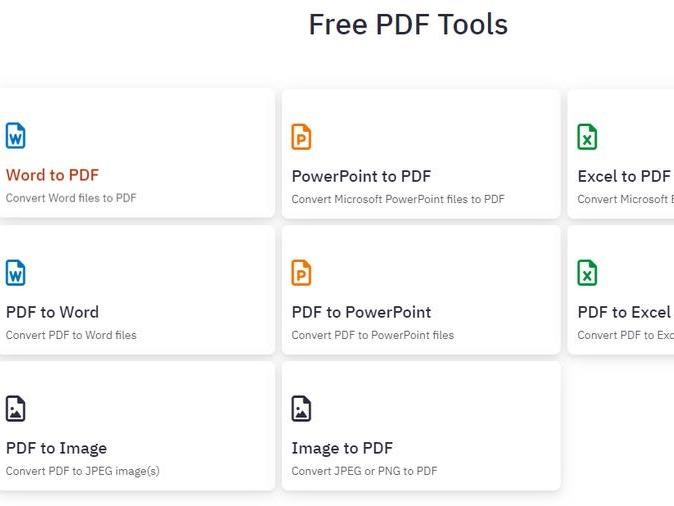Click the image icon on PDF to Image card
Screen dimensions: 674x506
pyautogui.click(x=15, y=408)
